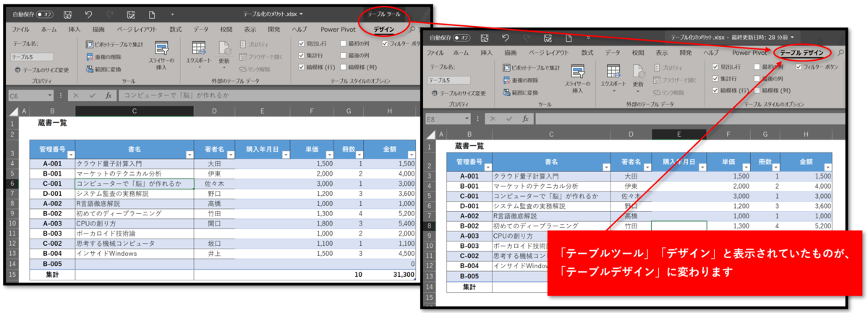Click 重複の削除 in left window ribbon
The height and width of the screenshot is (313, 868).
(103, 57)
